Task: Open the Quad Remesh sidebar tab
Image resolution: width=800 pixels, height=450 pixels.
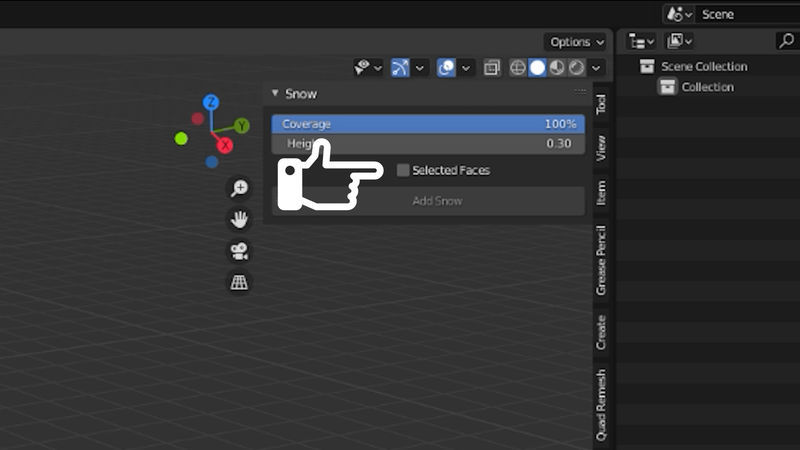Action: pyautogui.click(x=601, y=406)
